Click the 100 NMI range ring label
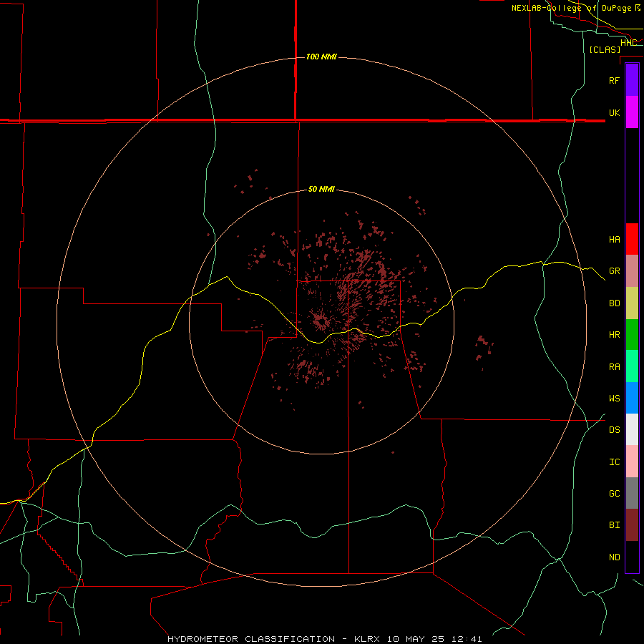 tap(321, 57)
